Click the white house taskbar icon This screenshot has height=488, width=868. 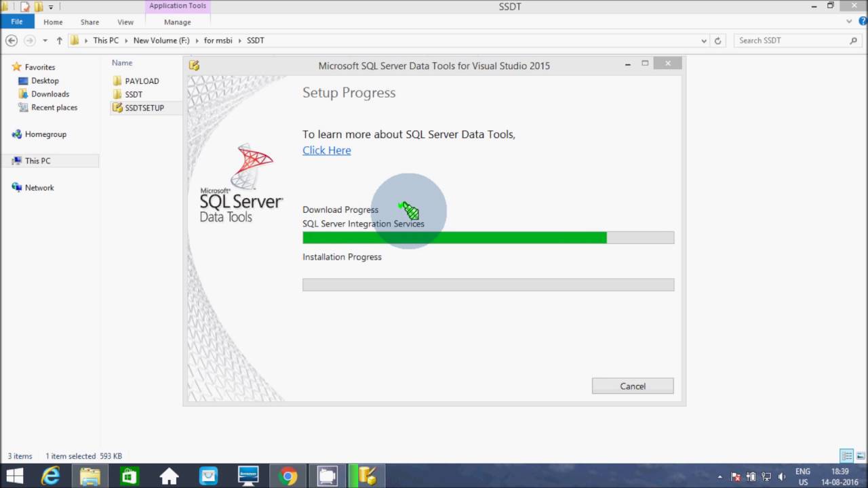tap(169, 476)
